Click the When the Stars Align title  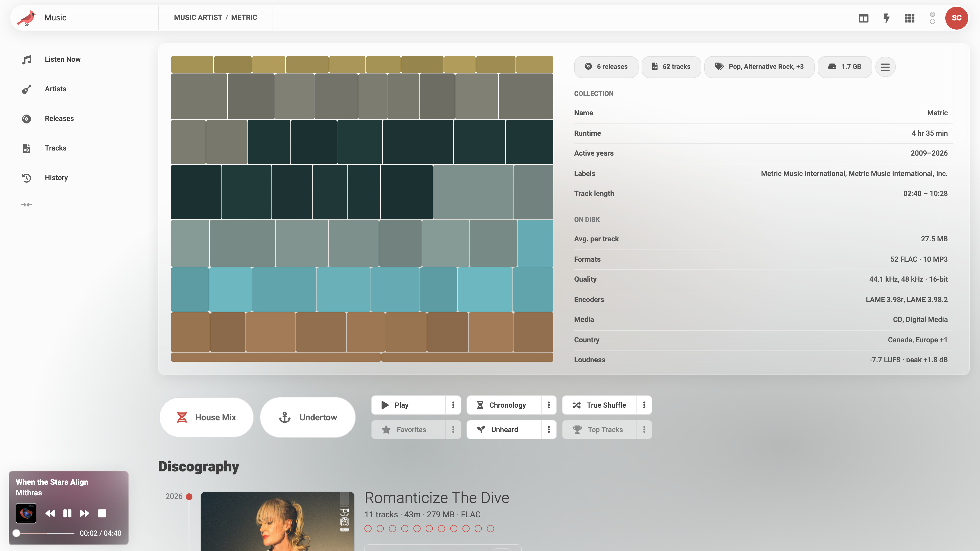click(52, 482)
